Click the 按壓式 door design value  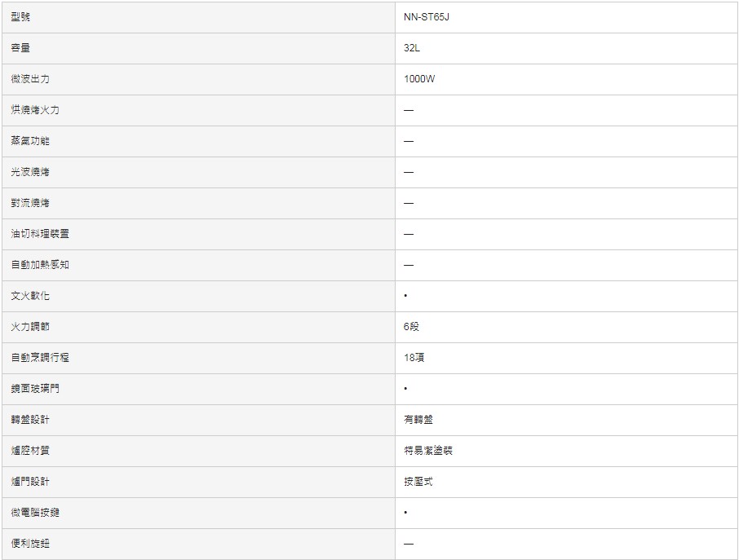(418, 482)
